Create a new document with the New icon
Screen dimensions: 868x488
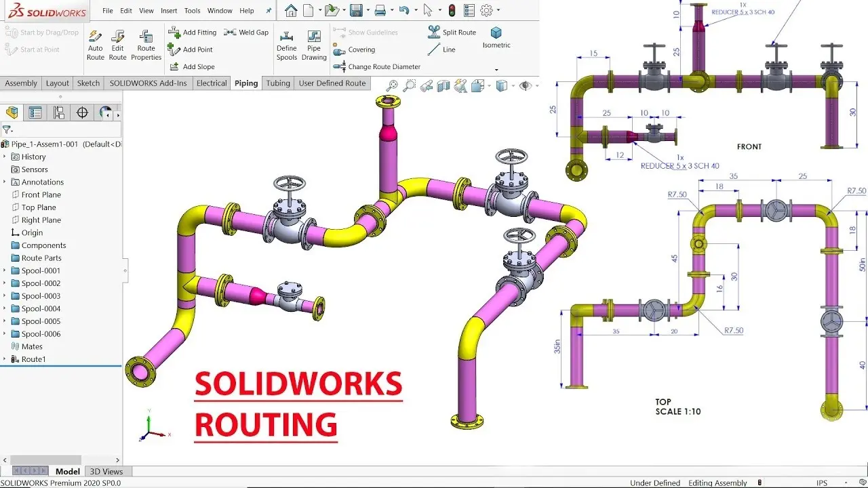point(309,10)
